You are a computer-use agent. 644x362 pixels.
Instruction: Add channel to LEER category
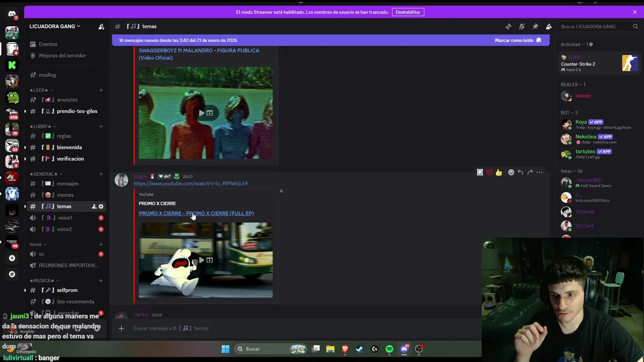tap(101, 90)
